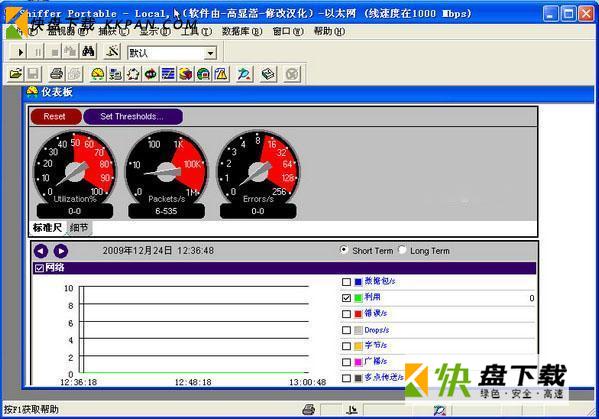The height and width of the screenshot is (419, 599).
Task: Click the Save floppy disk icon
Action: coord(33,74)
